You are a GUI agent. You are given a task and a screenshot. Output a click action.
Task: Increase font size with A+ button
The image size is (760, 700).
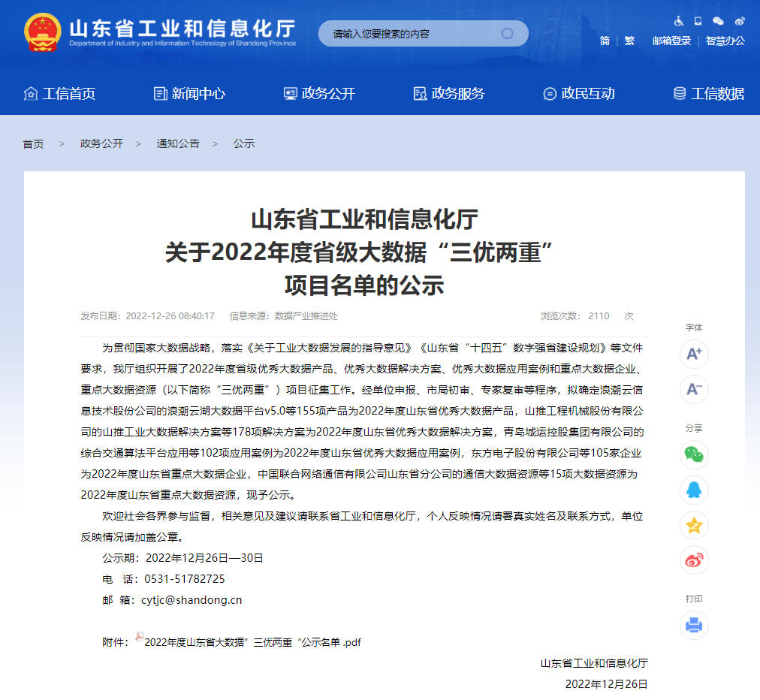[694, 354]
